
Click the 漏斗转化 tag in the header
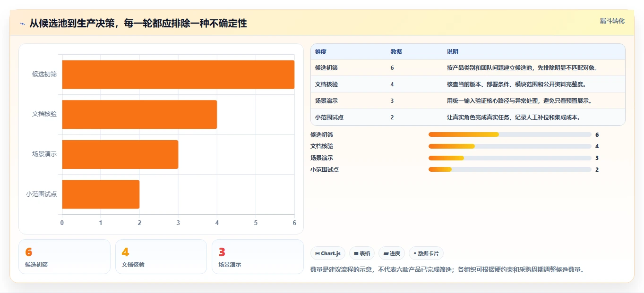tap(612, 21)
